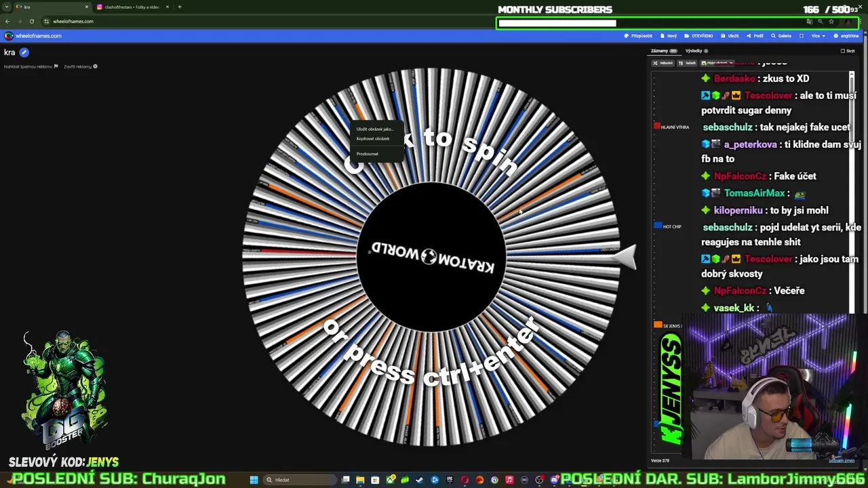Choose Kopírovat obrázek in context menu
This screenshot has width=868, height=488.
click(373, 138)
